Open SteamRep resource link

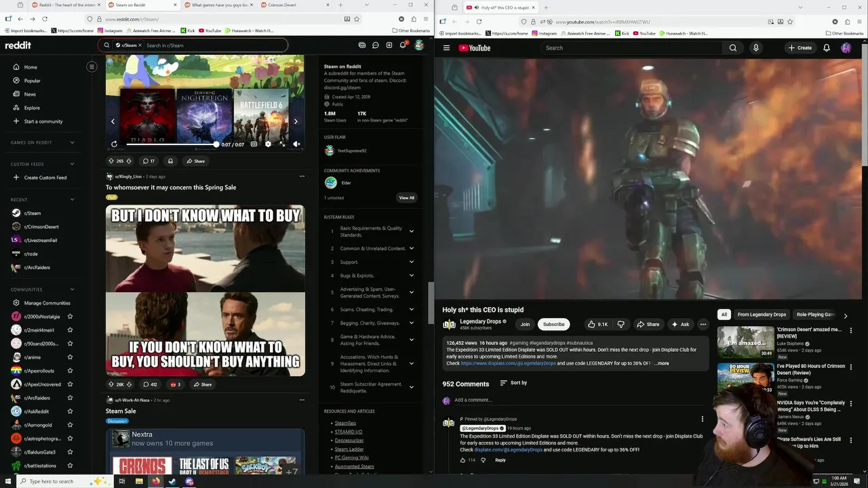pos(345,423)
